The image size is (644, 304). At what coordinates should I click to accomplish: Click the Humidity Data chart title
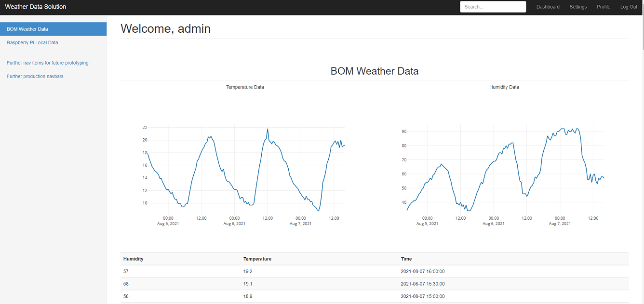(x=504, y=87)
